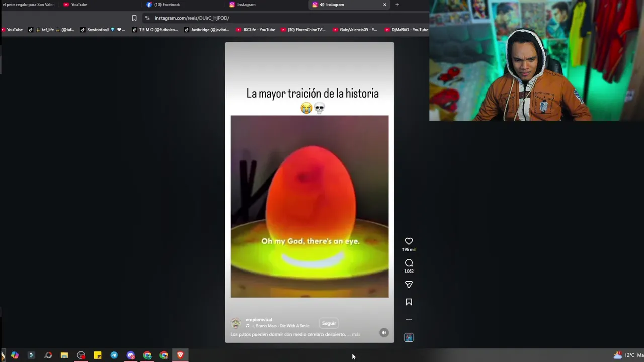Open the three-dot more options menu
The width and height of the screenshot is (644, 362).
(x=409, y=319)
